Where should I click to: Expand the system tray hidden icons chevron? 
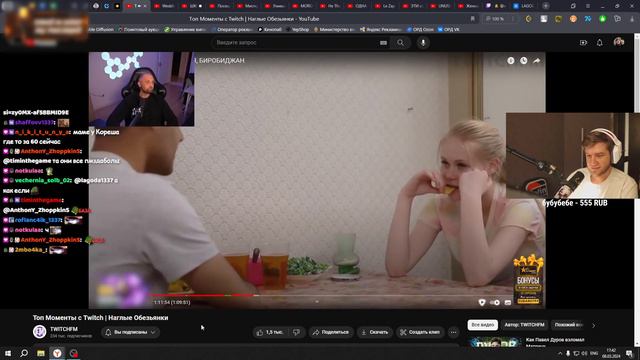[560, 353]
